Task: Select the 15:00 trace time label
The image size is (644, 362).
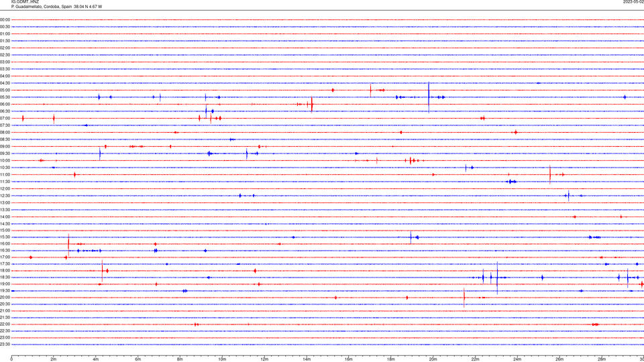Action: (5, 230)
